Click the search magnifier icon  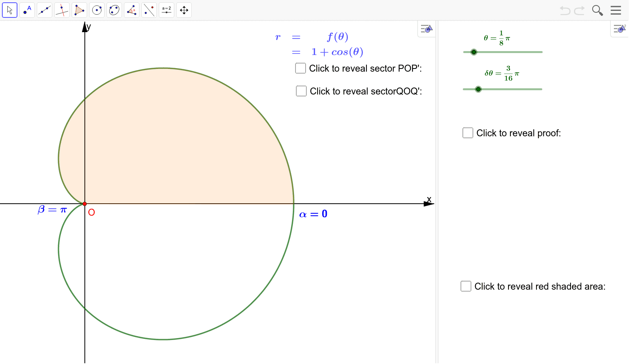tap(597, 10)
